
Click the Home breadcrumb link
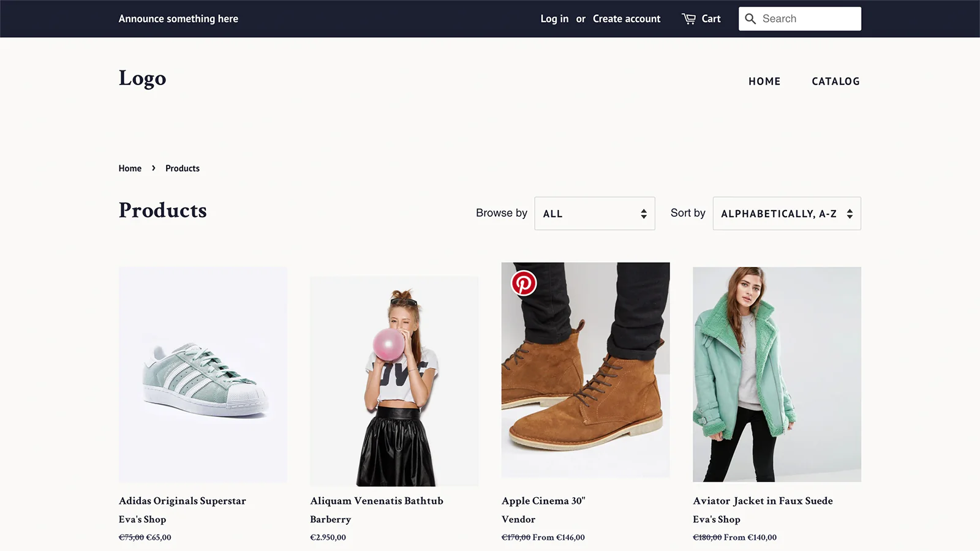tap(130, 168)
